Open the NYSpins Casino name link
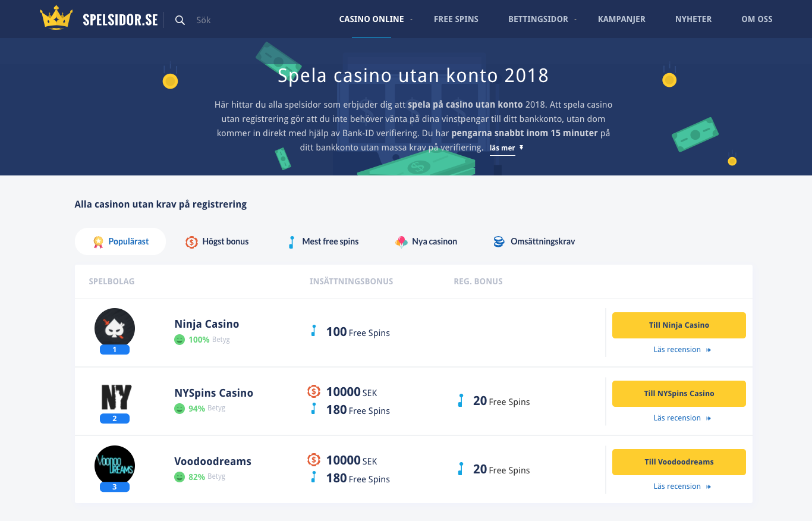Viewport: 812px width, 521px height. click(214, 393)
